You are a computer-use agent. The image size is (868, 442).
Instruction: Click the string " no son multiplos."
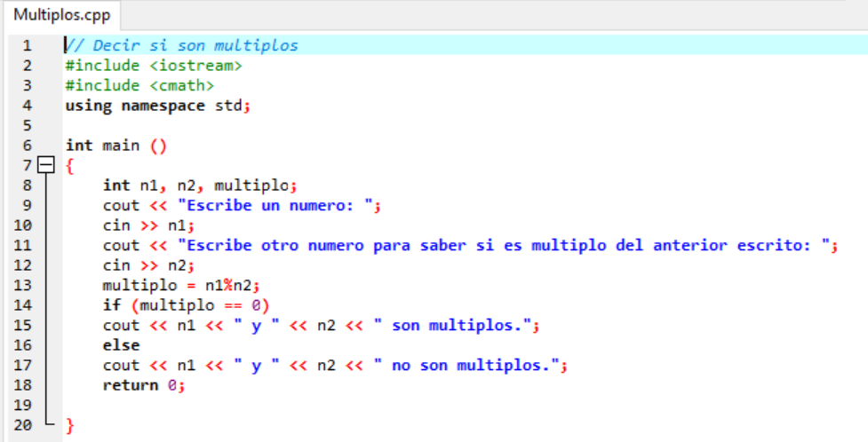point(466,365)
